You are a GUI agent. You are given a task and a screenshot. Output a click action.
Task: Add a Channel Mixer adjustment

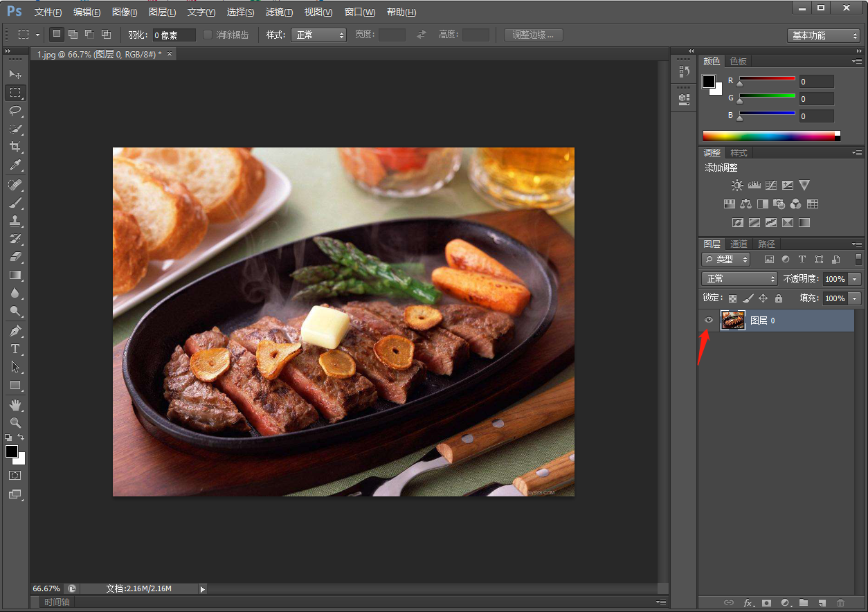click(x=796, y=204)
